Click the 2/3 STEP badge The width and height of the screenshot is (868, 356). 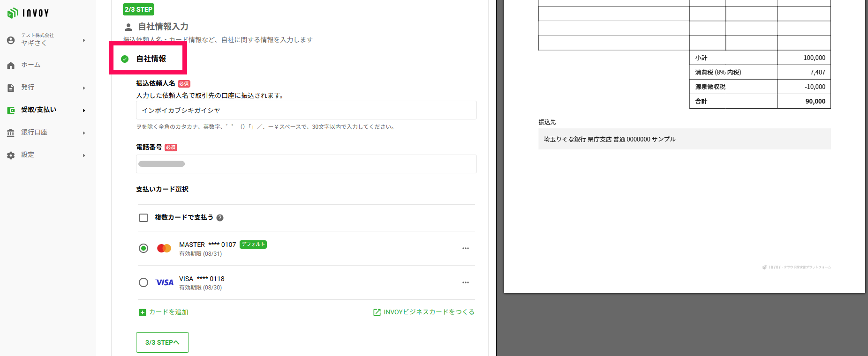(138, 9)
